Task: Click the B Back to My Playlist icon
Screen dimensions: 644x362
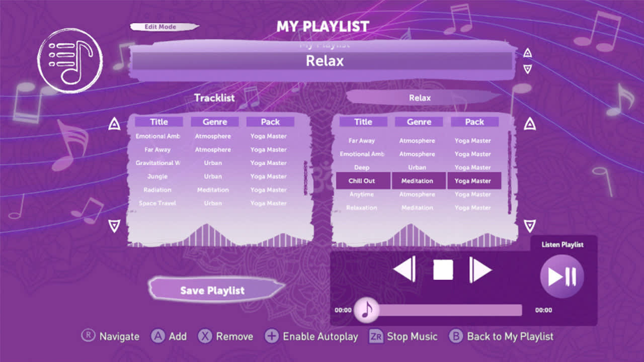Action: point(456,336)
